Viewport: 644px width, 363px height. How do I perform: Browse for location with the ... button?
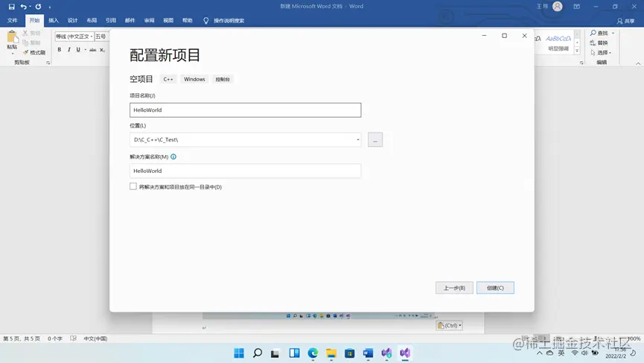(x=375, y=140)
